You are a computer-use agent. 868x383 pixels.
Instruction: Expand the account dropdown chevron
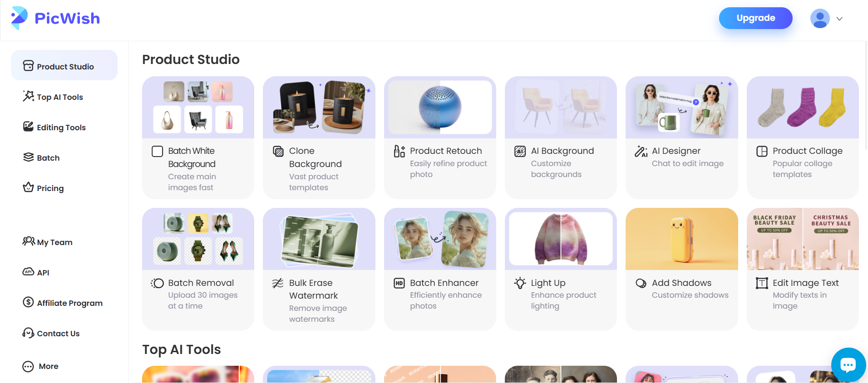pos(839,19)
